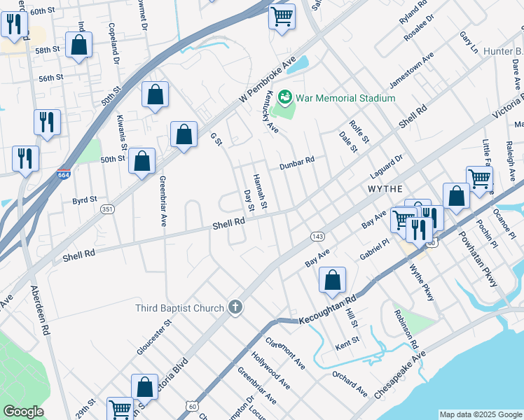Viewport: 524px width, 420px height.
Task: Click the Hill St label
Action: 351,318
